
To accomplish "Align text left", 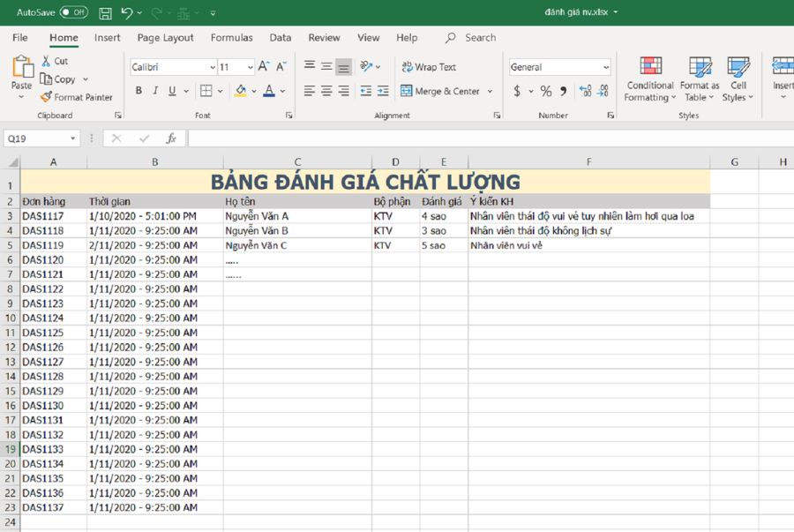I will coord(310,91).
